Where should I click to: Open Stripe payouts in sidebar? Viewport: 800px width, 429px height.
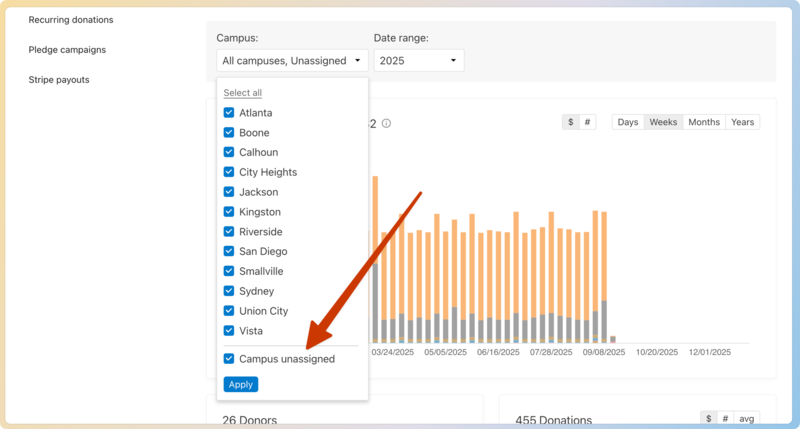point(59,79)
